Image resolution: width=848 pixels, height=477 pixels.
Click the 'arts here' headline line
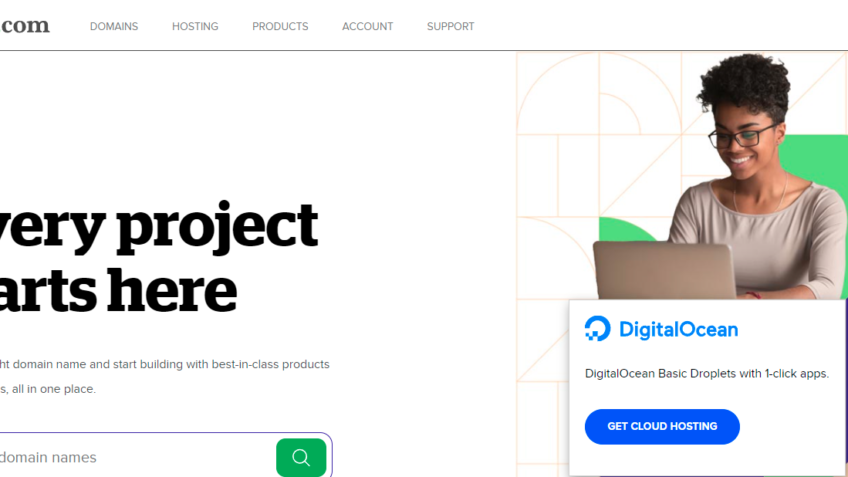pos(118,290)
